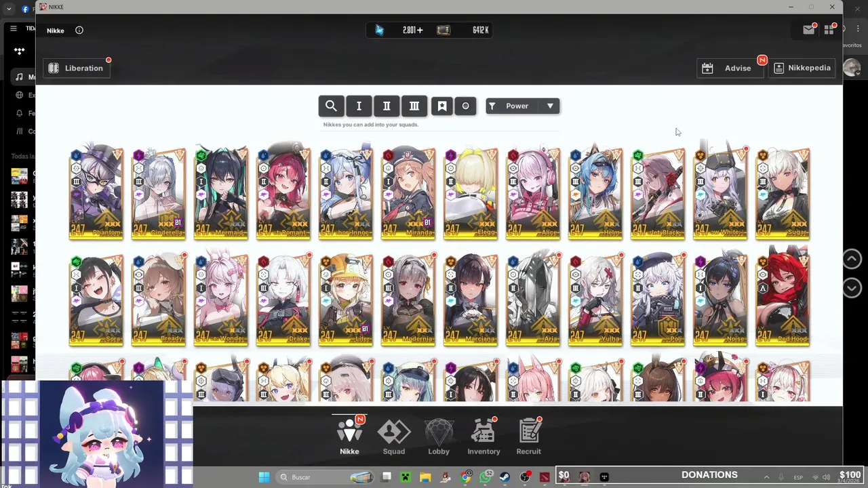
Task: Select the Poli character card
Action: [x=658, y=300]
